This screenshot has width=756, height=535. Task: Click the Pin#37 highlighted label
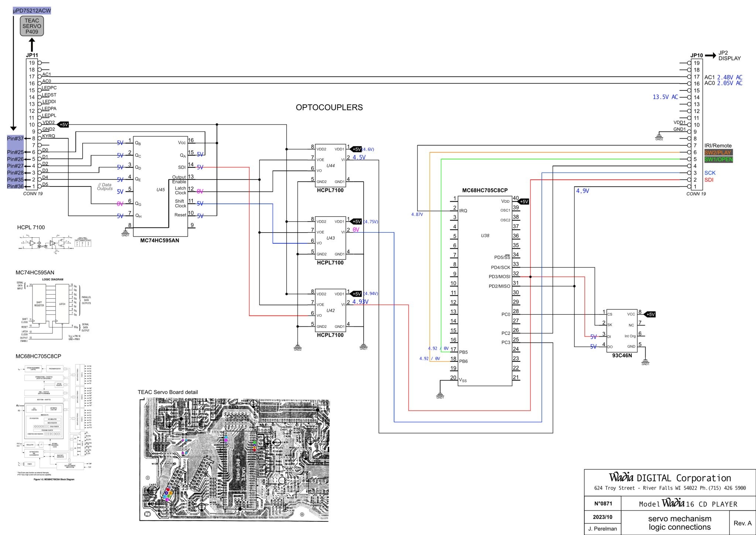(x=15, y=138)
